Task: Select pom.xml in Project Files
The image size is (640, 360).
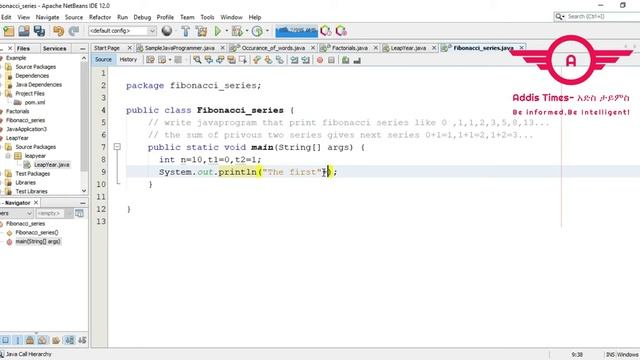Action: [35, 102]
